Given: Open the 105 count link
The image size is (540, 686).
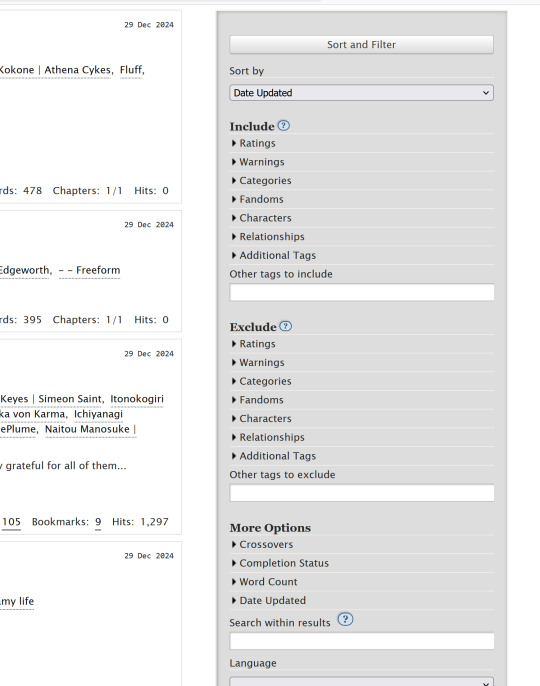Looking at the screenshot, I should coord(11,522).
